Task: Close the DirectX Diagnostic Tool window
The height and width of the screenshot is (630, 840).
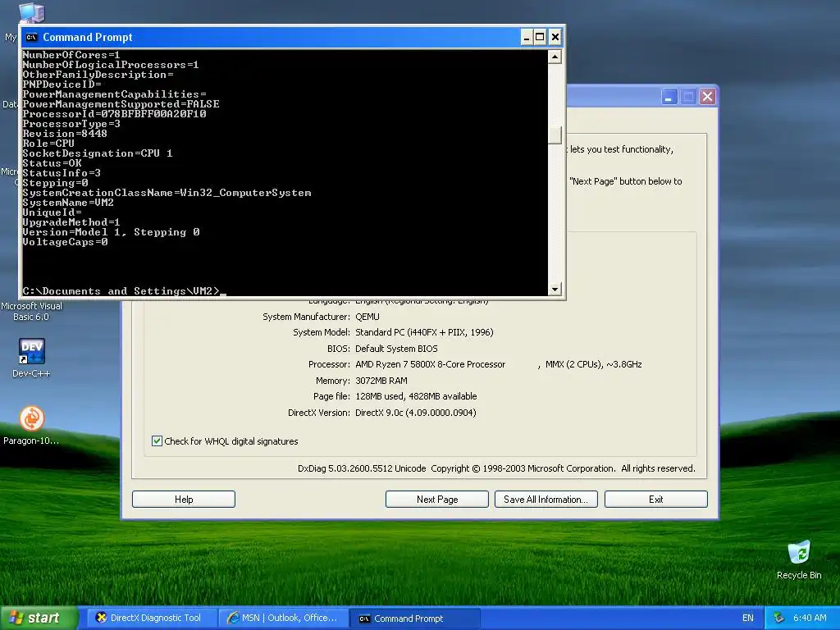Action: 707,97
